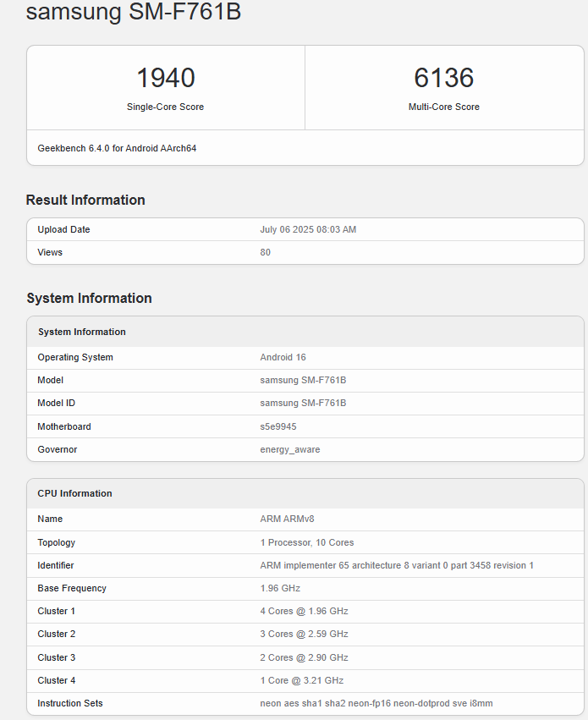Viewport: 588px width, 720px height.
Task: Select the Android 16 value
Action: pos(283,357)
